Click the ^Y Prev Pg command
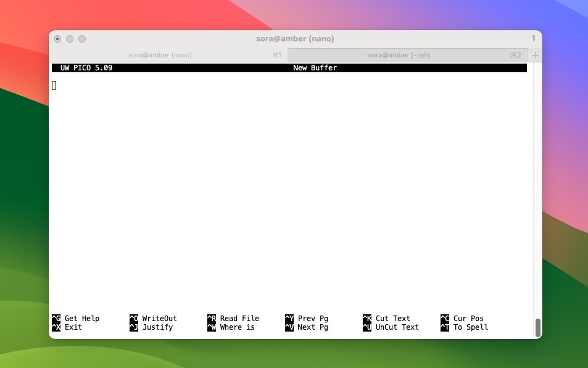 (x=307, y=318)
